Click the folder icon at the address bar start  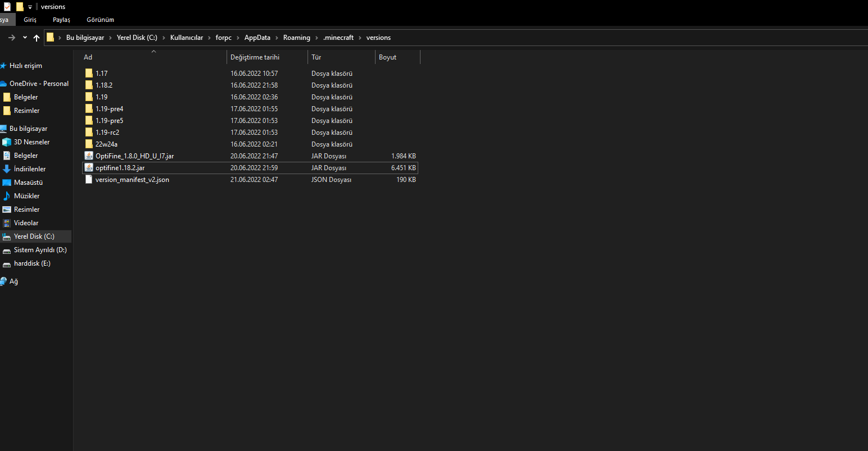pos(50,38)
